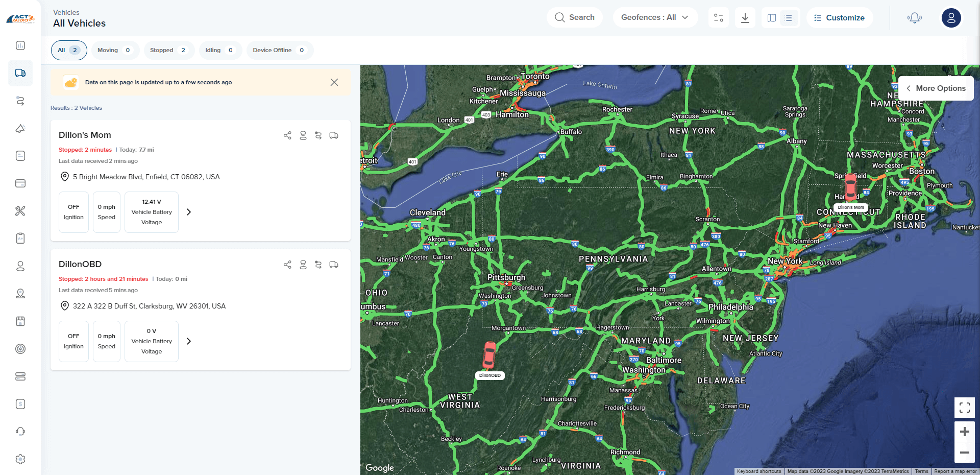Select the Moving filter tab

tap(115, 50)
